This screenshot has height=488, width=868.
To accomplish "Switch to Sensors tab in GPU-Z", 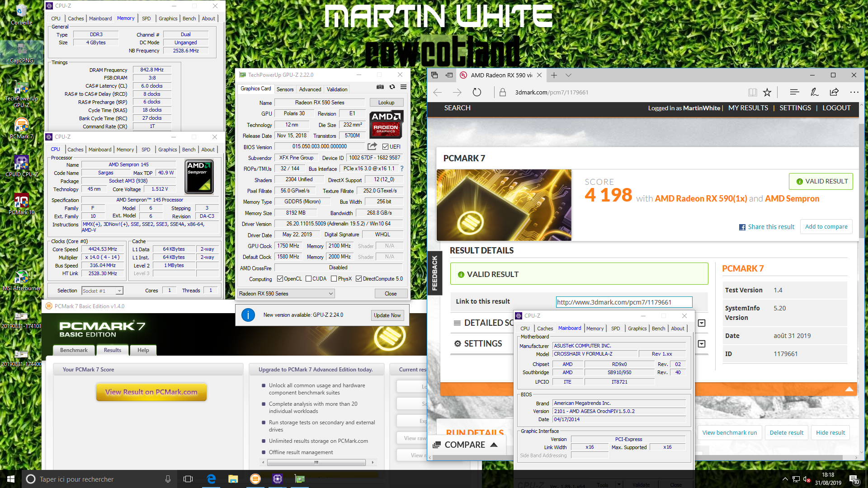I will pos(285,89).
